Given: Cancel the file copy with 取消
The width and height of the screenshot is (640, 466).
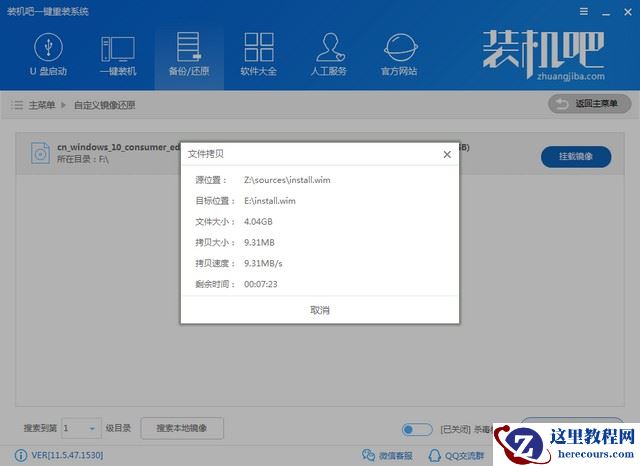Looking at the screenshot, I should [x=320, y=311].
